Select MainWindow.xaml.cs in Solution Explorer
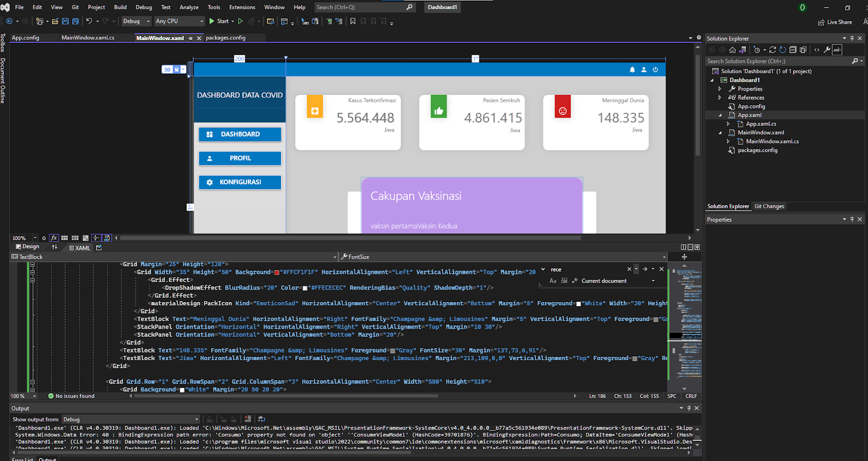Viewport: 868px width, 461px height. click(x=772, y=142)
